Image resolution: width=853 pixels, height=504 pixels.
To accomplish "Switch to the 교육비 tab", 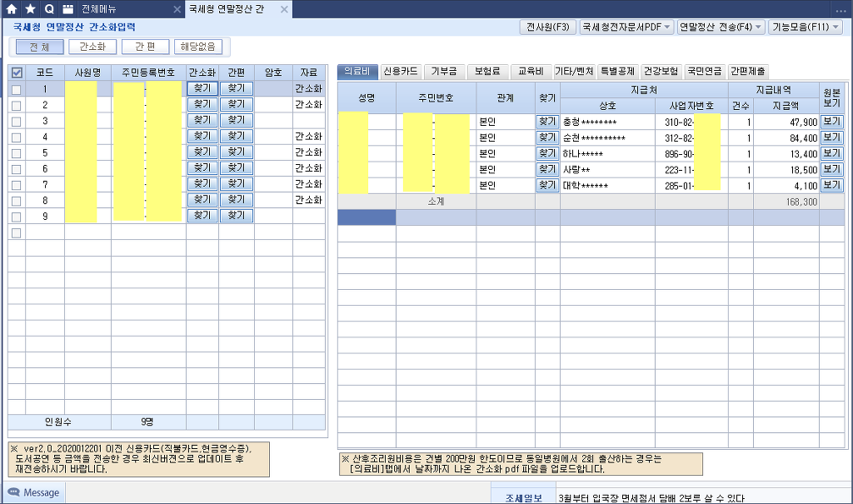I will 531,72.
